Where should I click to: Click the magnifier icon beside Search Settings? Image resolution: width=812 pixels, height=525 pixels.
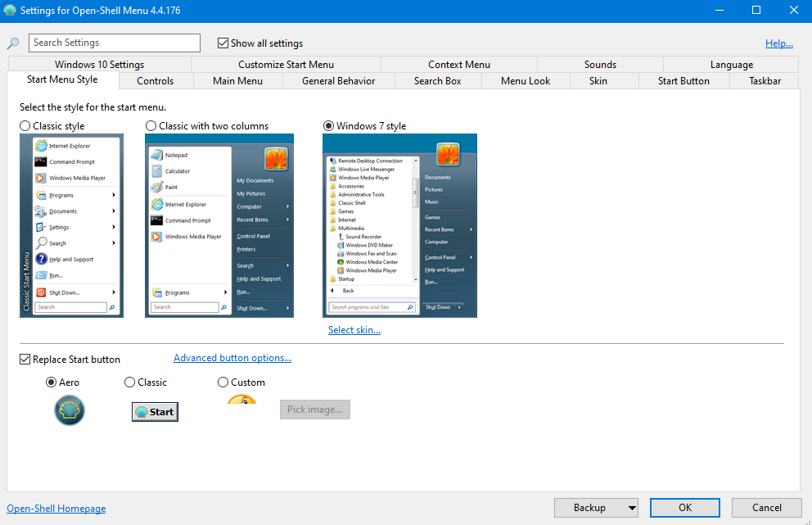tap(13, 43)
